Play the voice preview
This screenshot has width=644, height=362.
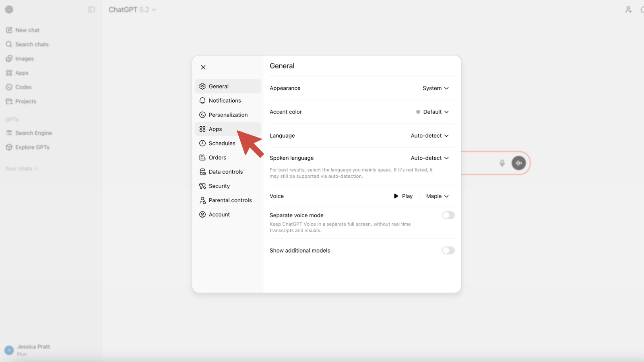403,196
